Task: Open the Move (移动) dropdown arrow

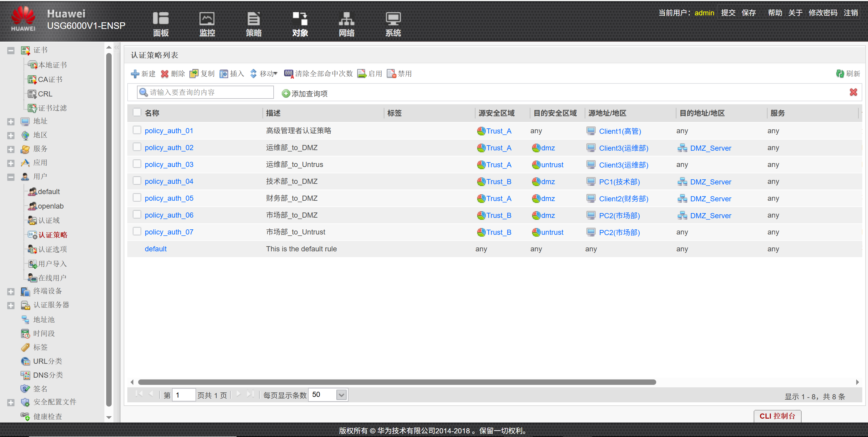Action: 276,74
